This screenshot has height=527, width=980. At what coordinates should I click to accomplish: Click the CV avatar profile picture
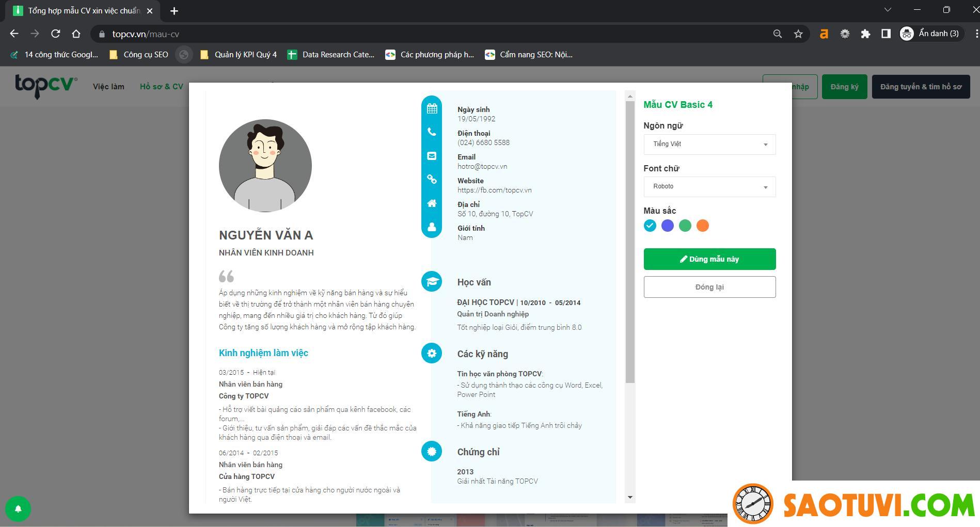(265, 166)
